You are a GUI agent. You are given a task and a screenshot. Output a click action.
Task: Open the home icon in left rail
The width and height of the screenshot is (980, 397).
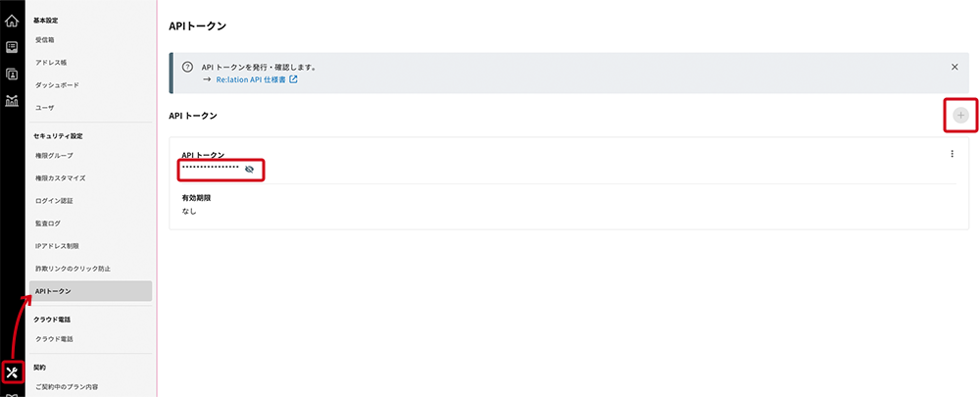(x=11, y=22)
